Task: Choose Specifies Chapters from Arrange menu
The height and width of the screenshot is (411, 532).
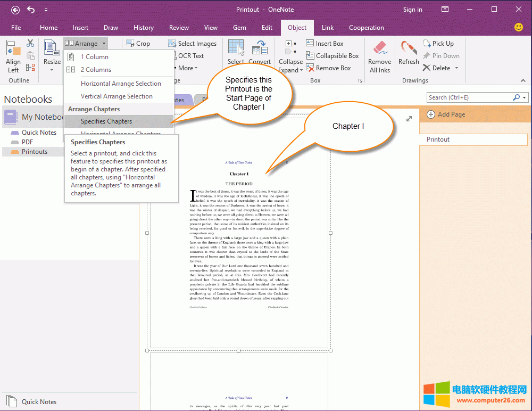Action: pyautogui.click(x=106, y=121)
